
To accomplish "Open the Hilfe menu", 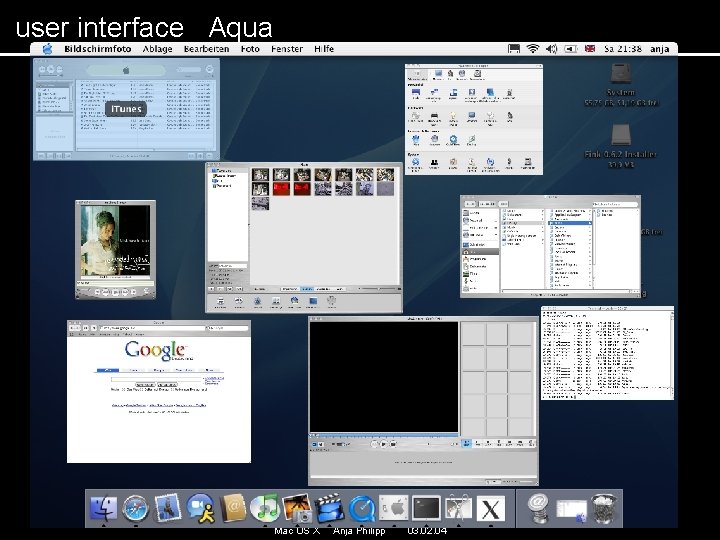I will pyautogui.click(x=324, y=49).
